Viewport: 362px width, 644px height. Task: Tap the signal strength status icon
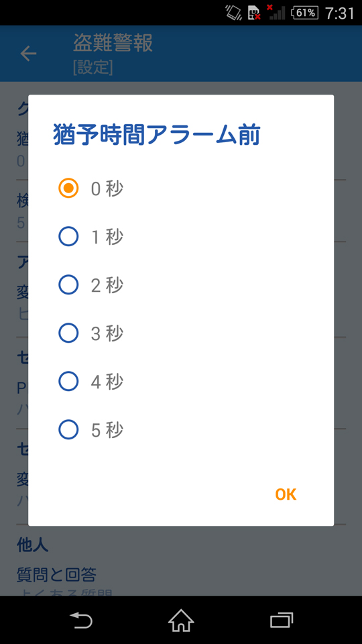tap(276, 12)
